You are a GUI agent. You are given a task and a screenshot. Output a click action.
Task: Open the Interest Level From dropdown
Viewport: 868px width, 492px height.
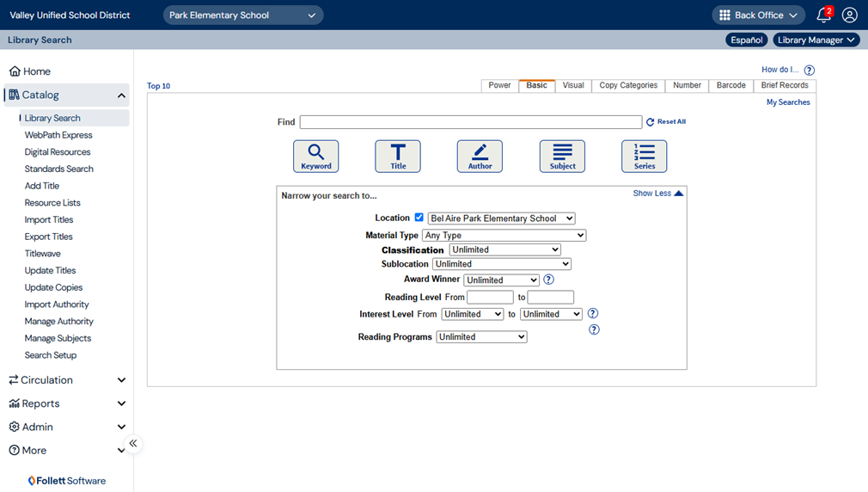pos(472,314)
